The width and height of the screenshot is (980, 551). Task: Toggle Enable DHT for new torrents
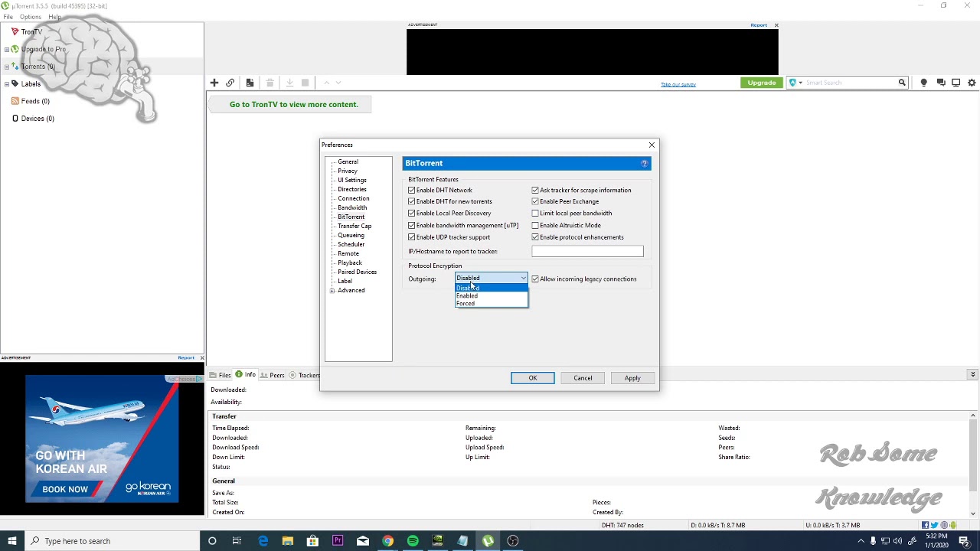[412, 201]
